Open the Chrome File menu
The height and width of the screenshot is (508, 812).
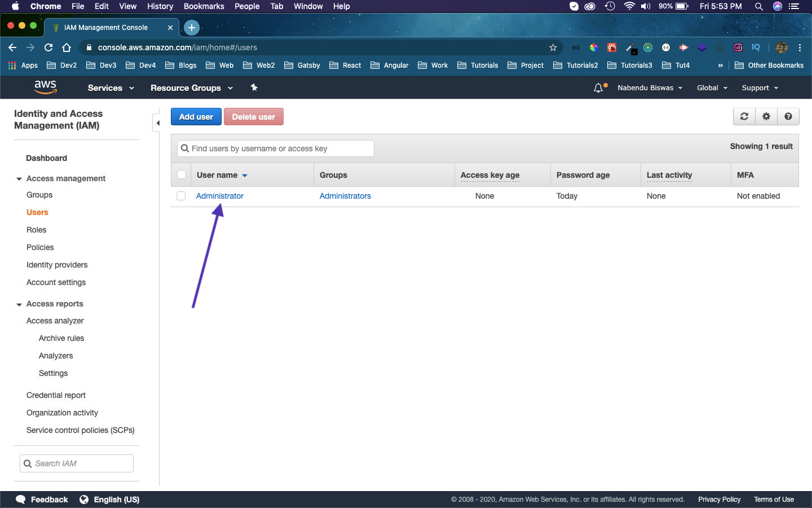pyautogui.click(x=78, y=6)
